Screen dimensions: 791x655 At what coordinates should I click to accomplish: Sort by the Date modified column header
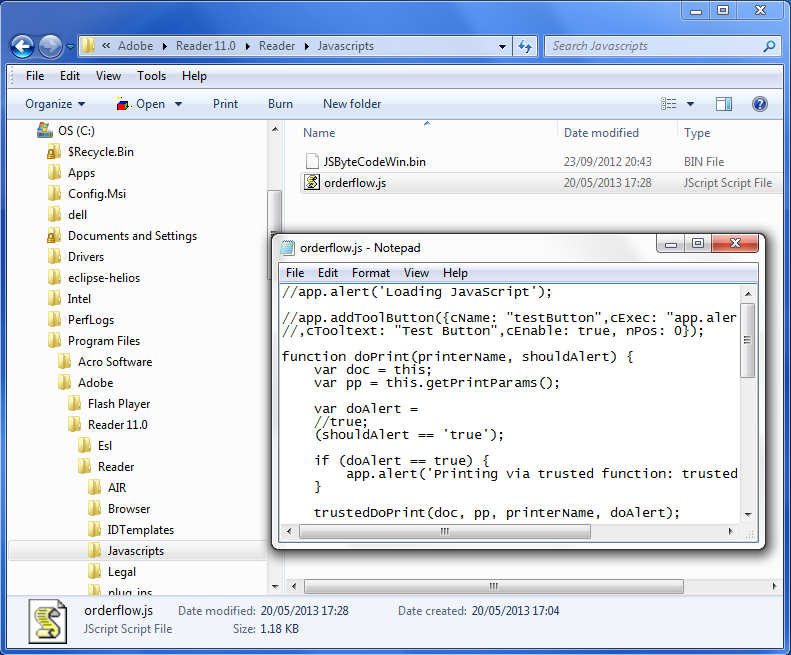pos(601,133)
